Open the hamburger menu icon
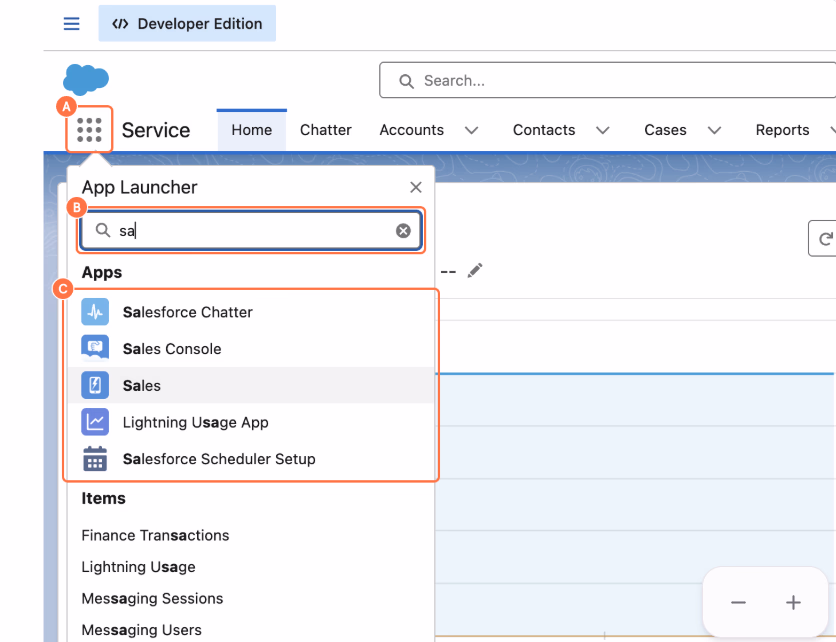 (71, 23)
